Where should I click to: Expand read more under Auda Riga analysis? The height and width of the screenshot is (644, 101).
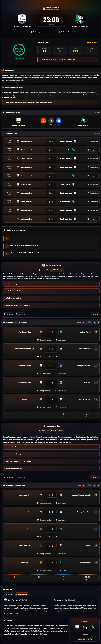point(95,477)
